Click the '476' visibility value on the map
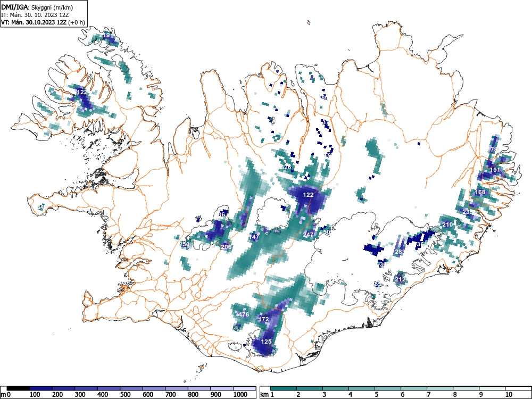Screen dimensions: 532x399 (x=244, y=314)
